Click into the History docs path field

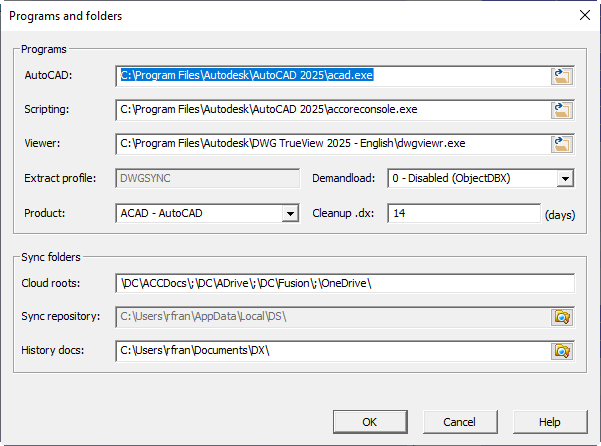[333, 351]
